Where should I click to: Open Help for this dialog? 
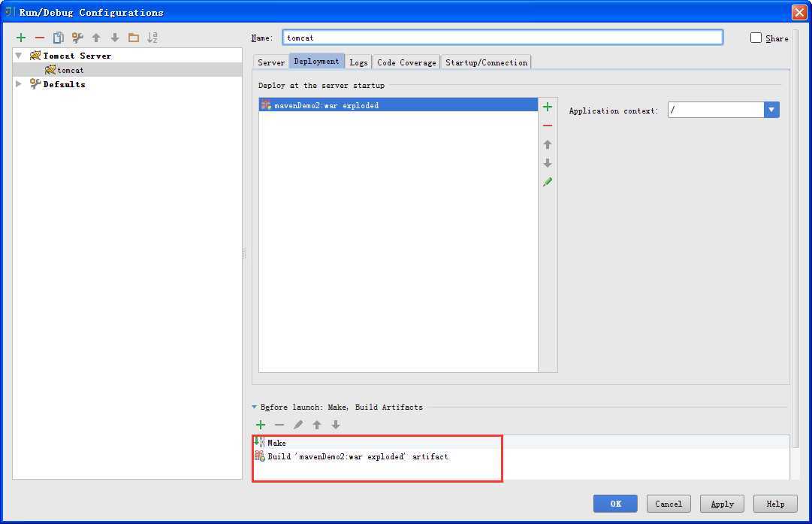click(775, 504)
